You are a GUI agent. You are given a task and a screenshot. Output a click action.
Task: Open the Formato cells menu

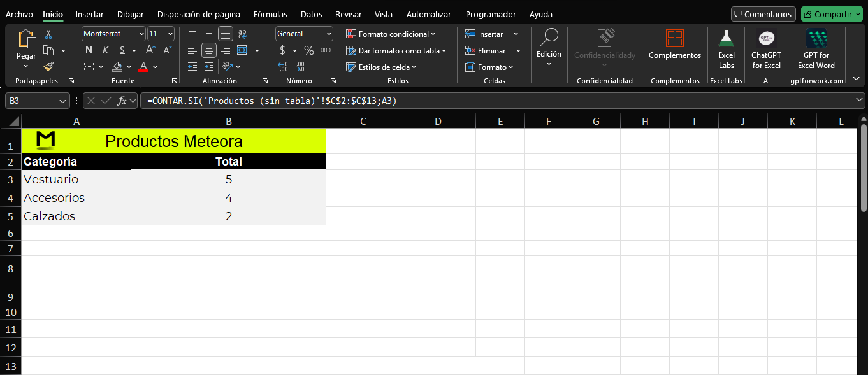[x=489, y=67]
